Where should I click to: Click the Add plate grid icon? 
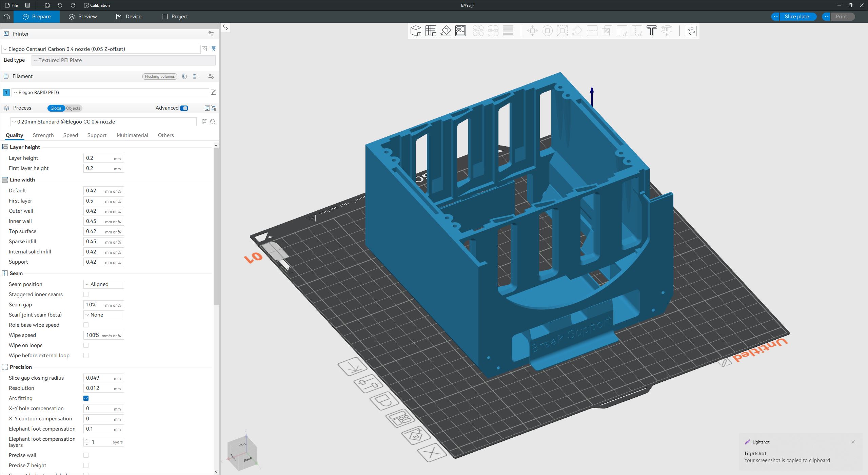[x=431, y=31]
